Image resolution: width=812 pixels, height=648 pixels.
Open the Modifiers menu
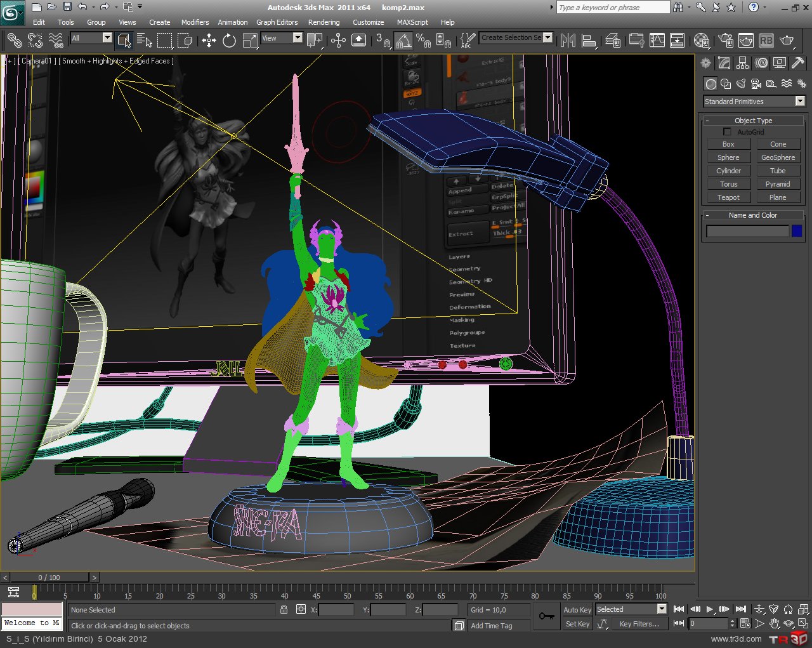click(195, 22)
